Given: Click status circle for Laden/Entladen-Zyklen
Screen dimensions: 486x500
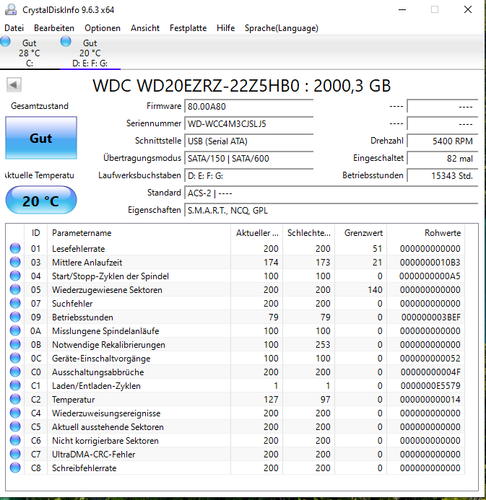Looking at the screenshot, I should click(x=15, y=386).
